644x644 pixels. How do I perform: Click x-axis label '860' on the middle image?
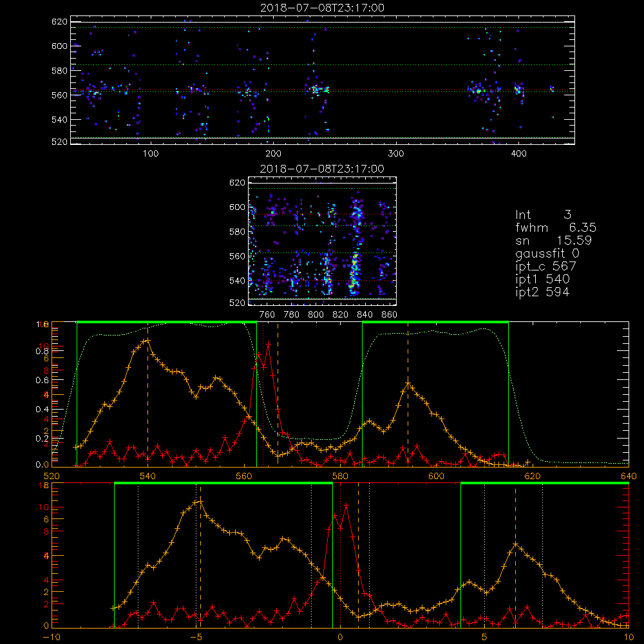pyautogui.click(x=390, y=315)
